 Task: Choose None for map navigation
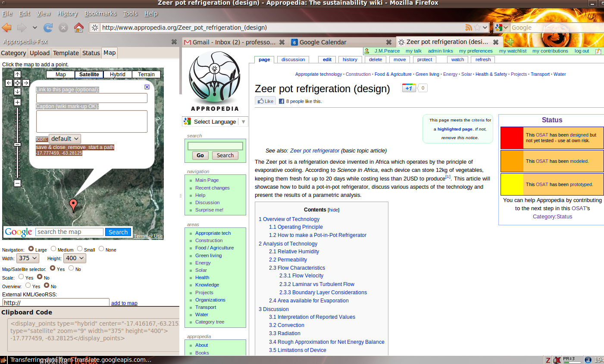(101, 249)
